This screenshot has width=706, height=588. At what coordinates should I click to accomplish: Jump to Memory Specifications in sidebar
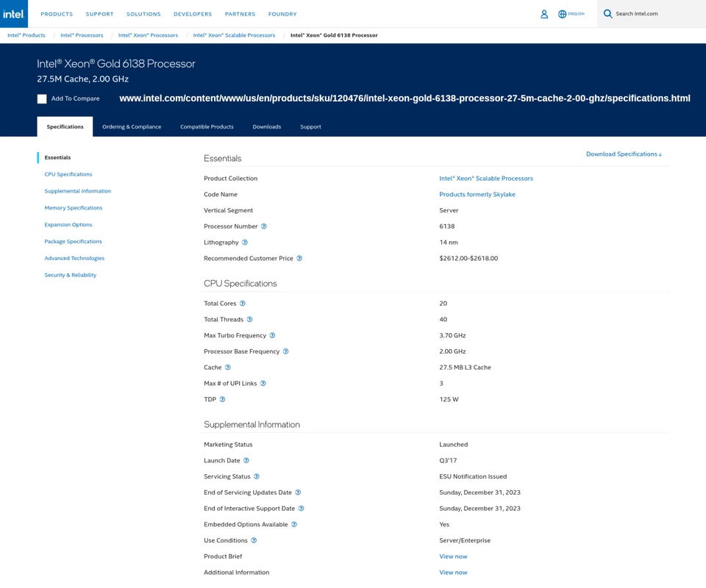pyautogui.click(x=74, y=208)
